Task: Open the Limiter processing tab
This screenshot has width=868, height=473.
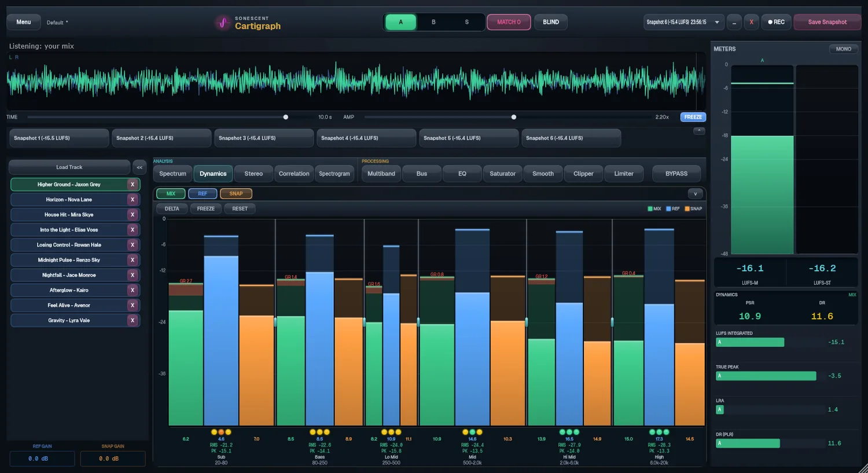Action: pyautogui.click(x=624, y=174)
